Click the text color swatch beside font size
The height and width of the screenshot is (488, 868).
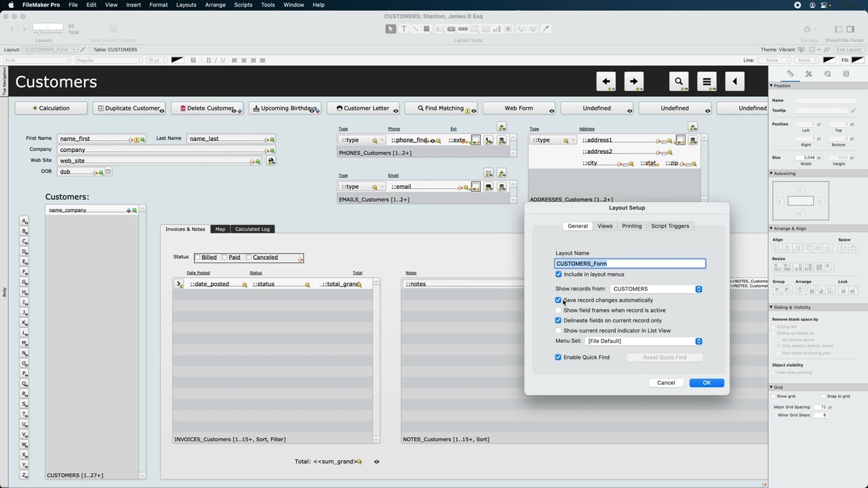pos(178,60)
